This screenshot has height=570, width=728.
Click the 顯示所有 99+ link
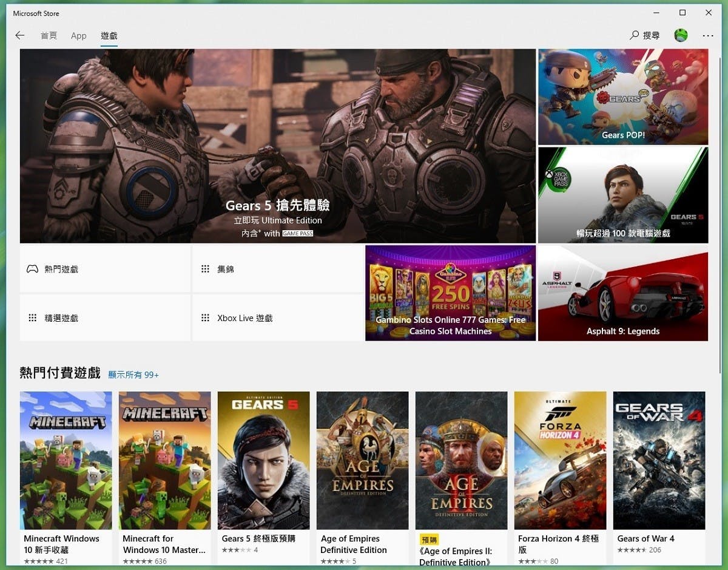coord(133,375)
